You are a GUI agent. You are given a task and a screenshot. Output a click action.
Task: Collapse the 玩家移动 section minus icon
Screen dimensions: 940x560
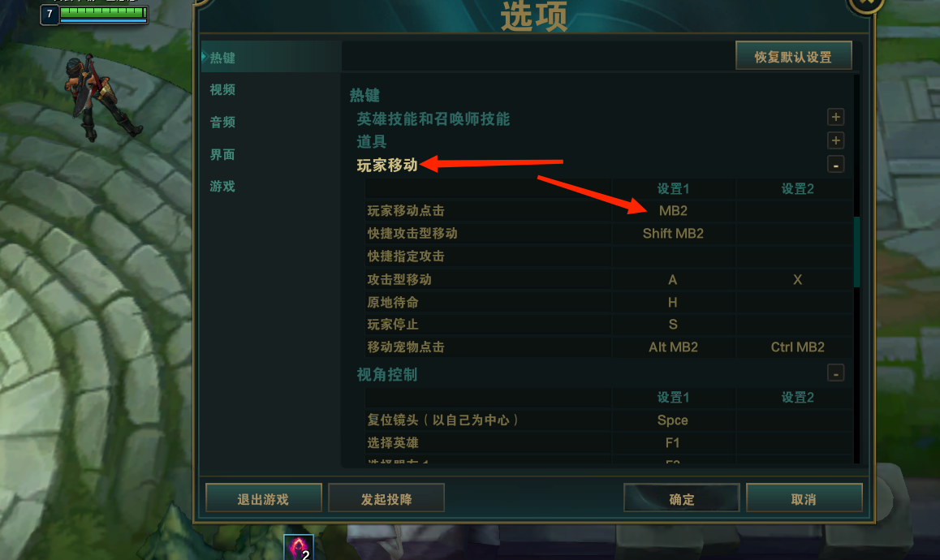click(835, 164)
